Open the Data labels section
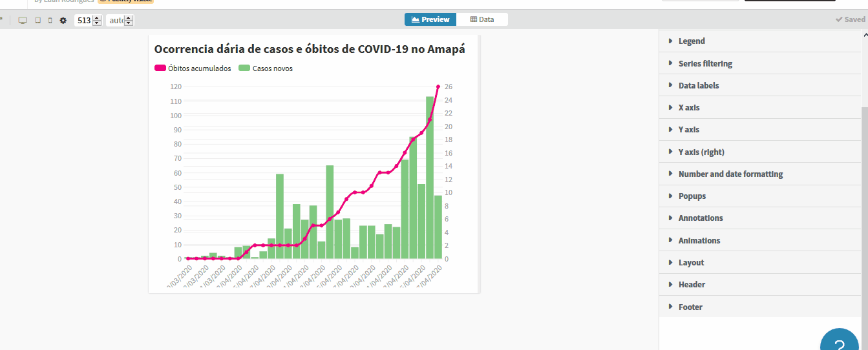Viewport: 868px width, 350px height. pyautogui.click(x=698, y=86)
